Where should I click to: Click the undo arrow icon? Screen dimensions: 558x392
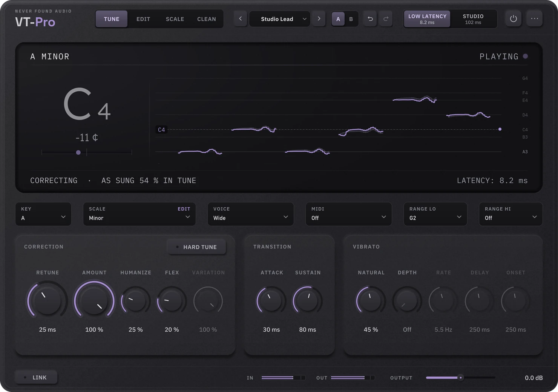(x=370, y=18)
